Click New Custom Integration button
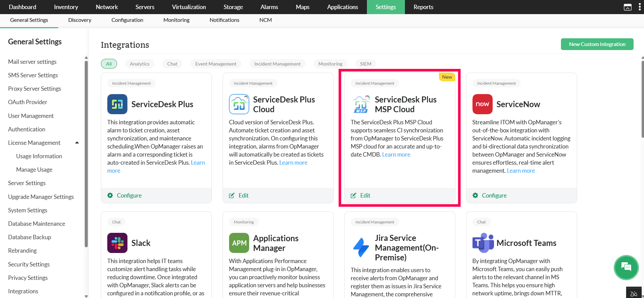 (x=597, y=44)
